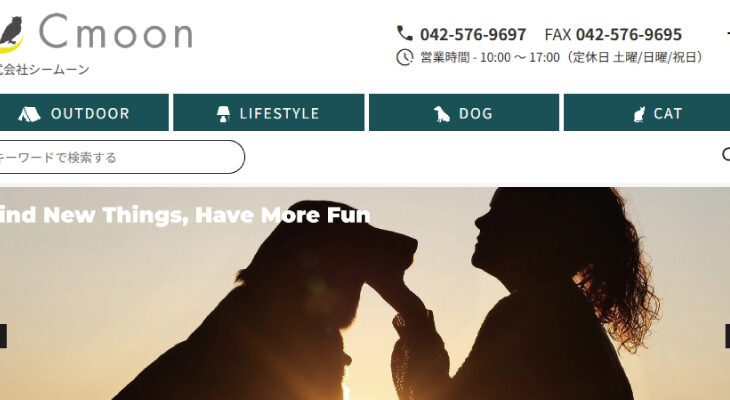Focus the キーワードで検索する search field
The width and height of the screenshot is (730, 400).
click(x=122, y=157)
